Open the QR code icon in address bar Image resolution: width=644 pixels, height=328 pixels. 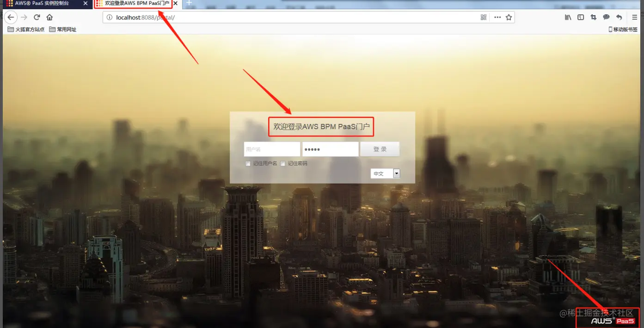pyautogui.click(x=484, y=17)
